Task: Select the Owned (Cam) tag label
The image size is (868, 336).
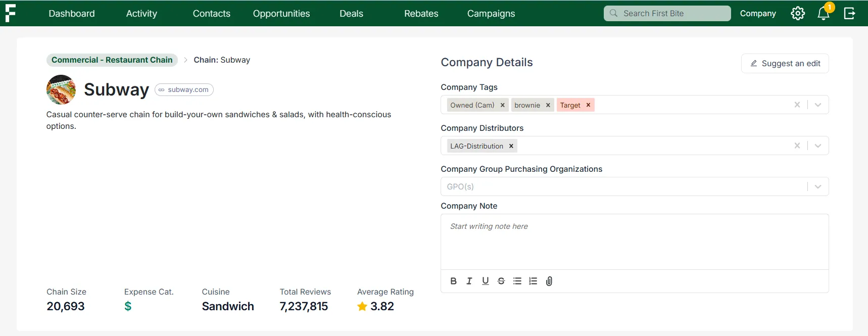Action: pyautogui.click(x=472, y=105)
